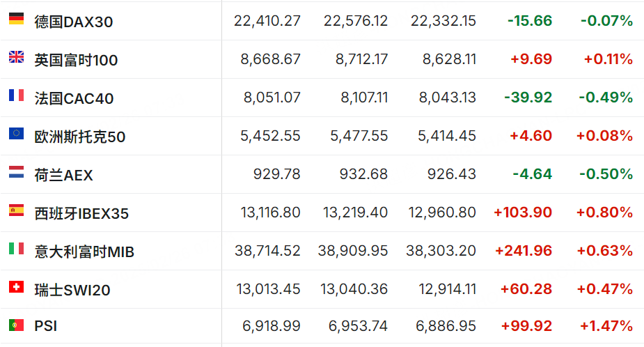Open the 瑞士SWI20 index link

(72, 290)
